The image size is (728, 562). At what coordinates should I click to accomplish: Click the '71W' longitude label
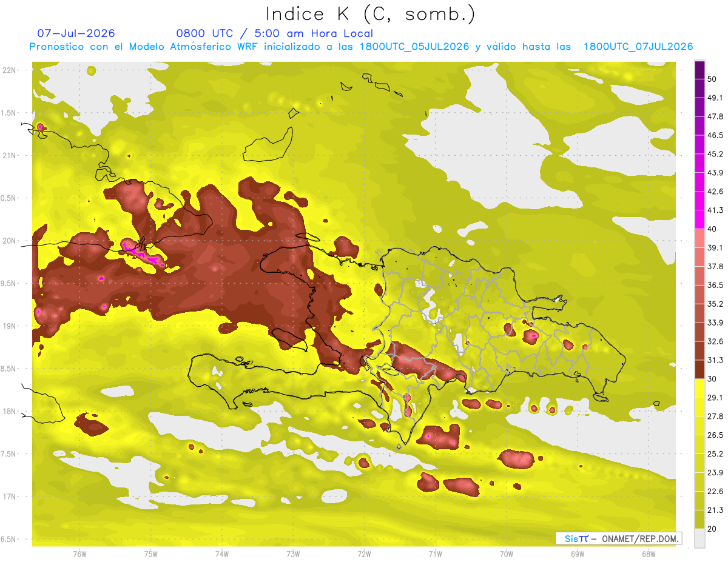[x=435, y=554]
